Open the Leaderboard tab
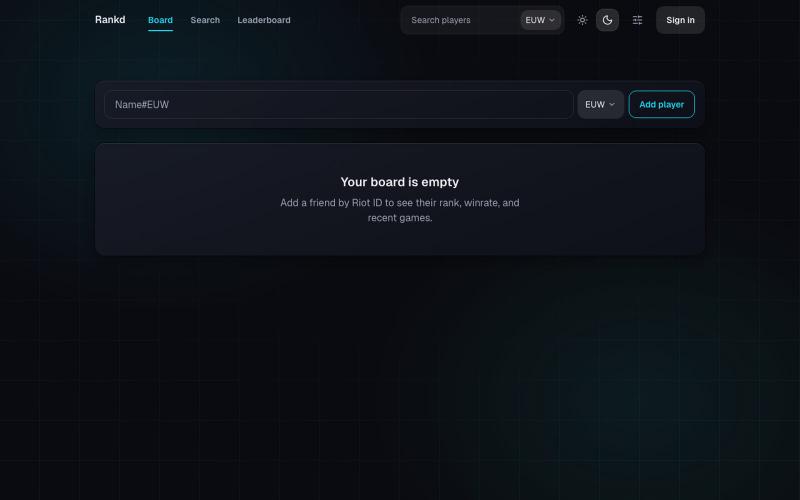Screen dimensions: 800x500 (x=264, y=20)
